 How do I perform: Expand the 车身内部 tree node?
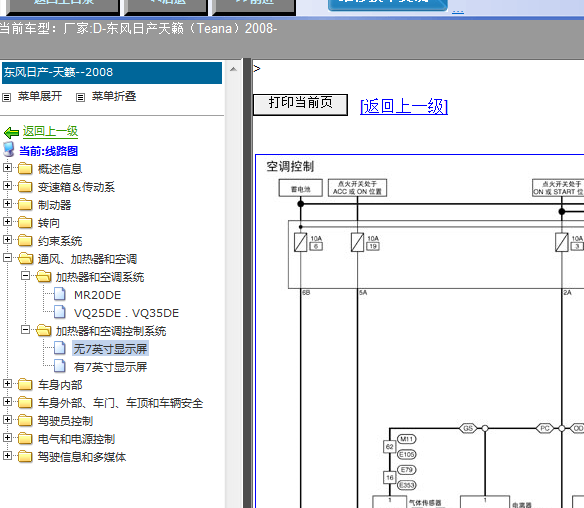click(x=7, y=383)
